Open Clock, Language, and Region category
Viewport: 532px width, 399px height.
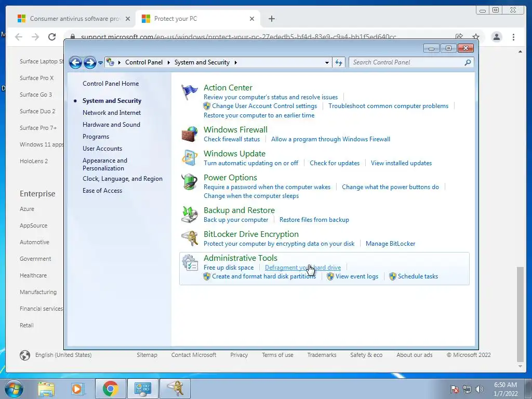[x=123, y=179]
